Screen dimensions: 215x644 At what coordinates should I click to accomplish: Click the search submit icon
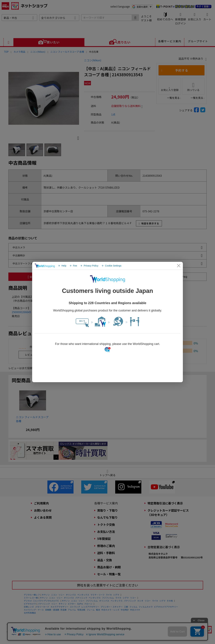(135, 18)
